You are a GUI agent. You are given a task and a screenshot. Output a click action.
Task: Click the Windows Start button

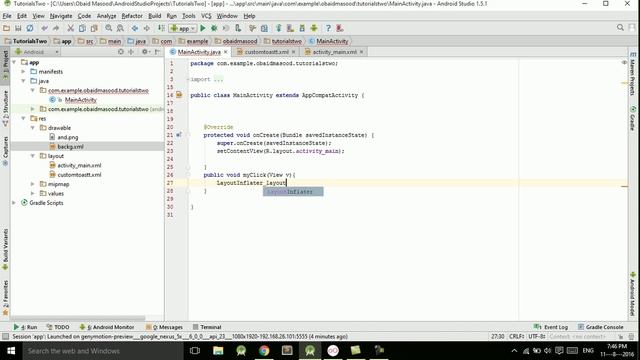(11, 351)
